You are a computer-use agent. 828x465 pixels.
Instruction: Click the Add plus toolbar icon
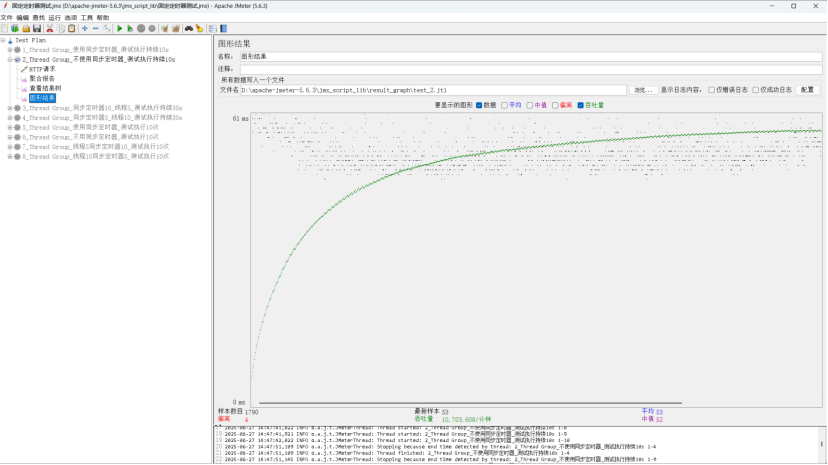coord(84,28)
